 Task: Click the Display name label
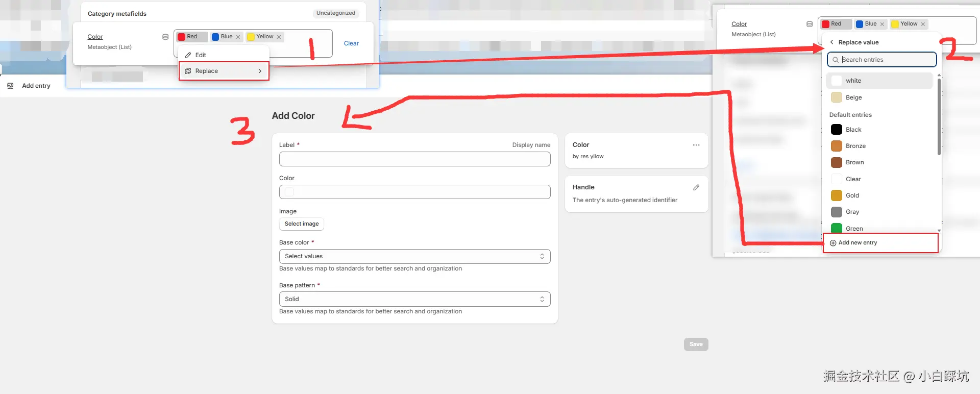pos(531,145)
